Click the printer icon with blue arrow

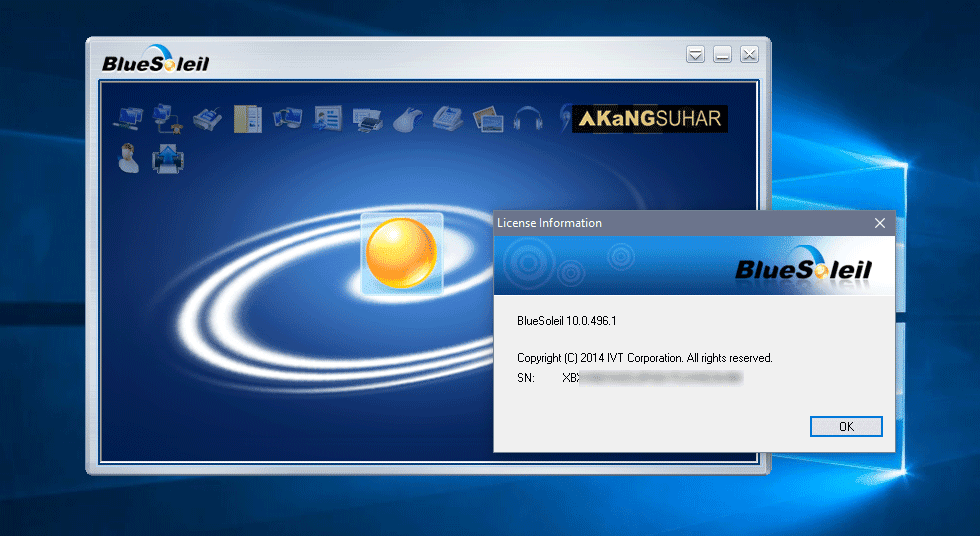coord(168,159)
